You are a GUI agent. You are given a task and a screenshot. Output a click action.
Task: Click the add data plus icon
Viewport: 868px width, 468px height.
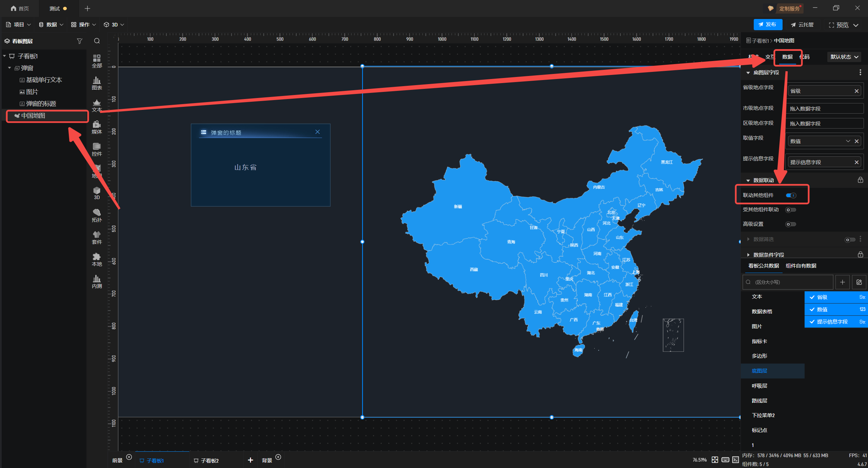click(x=842, y=282)
